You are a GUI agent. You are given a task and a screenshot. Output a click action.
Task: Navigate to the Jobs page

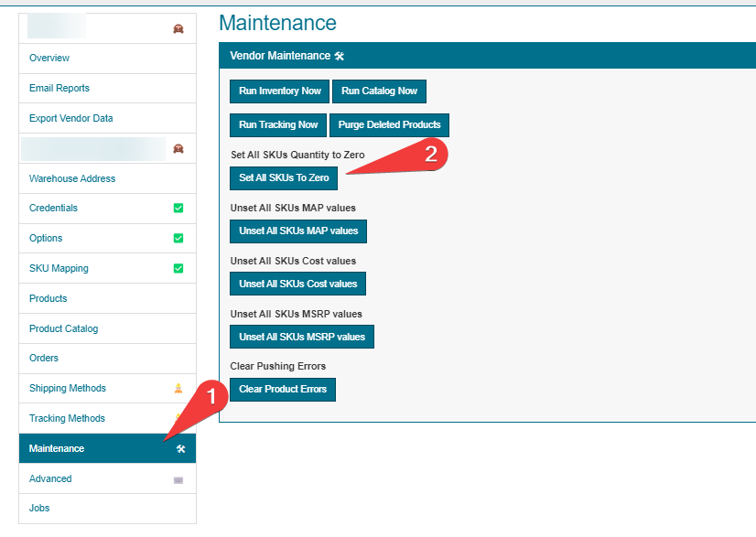coord(39,508)
